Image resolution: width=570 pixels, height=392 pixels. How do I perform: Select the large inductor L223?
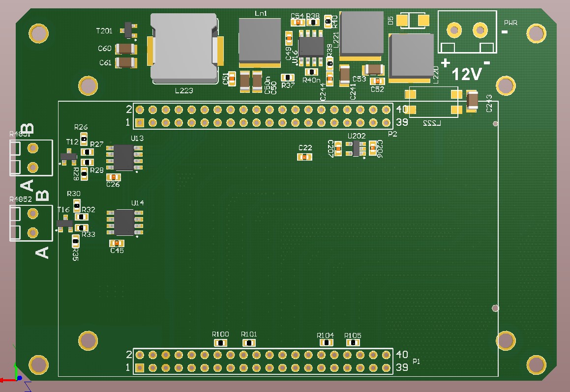point(184,47)
